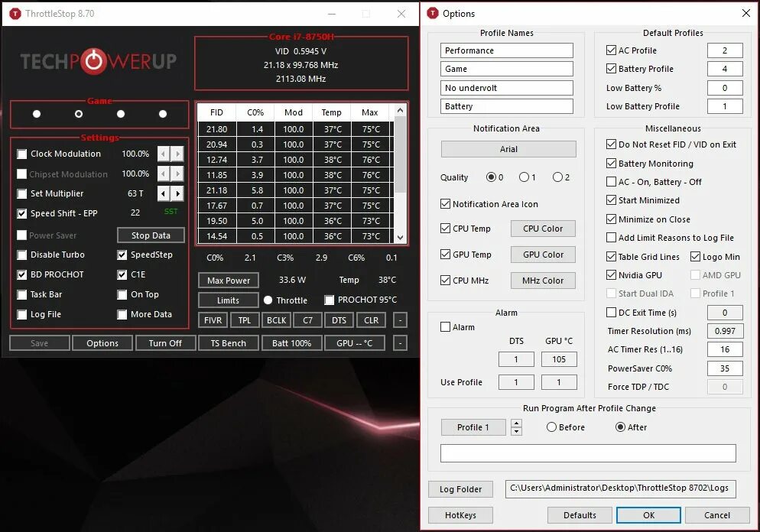760x532 pixels.
Task: Open the C7 states button
Action: point(308,320)
